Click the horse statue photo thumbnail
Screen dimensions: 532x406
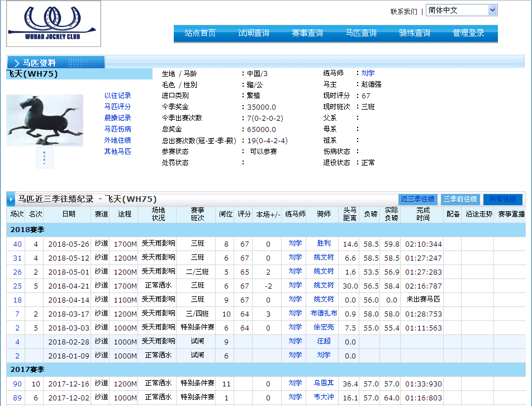[x=45, y=120]
